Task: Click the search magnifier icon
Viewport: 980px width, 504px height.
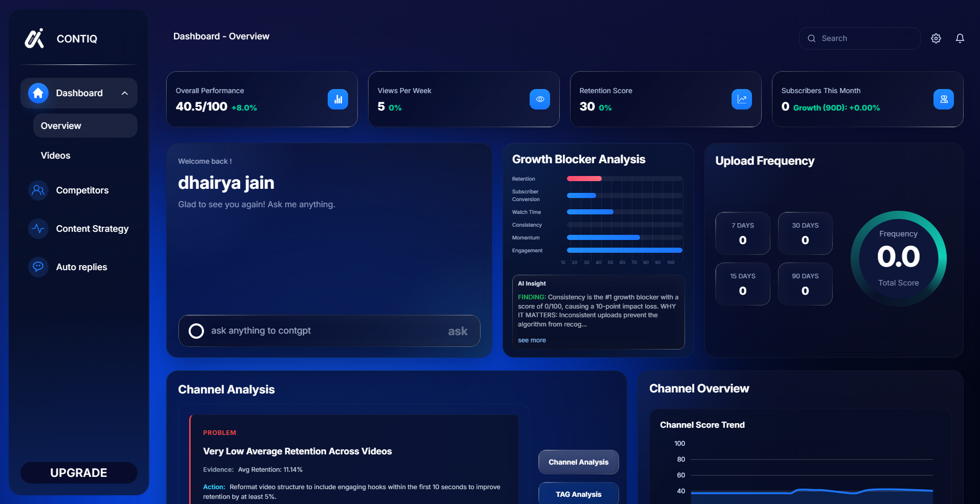Action: pyautogui.click(x=811, y=38)
